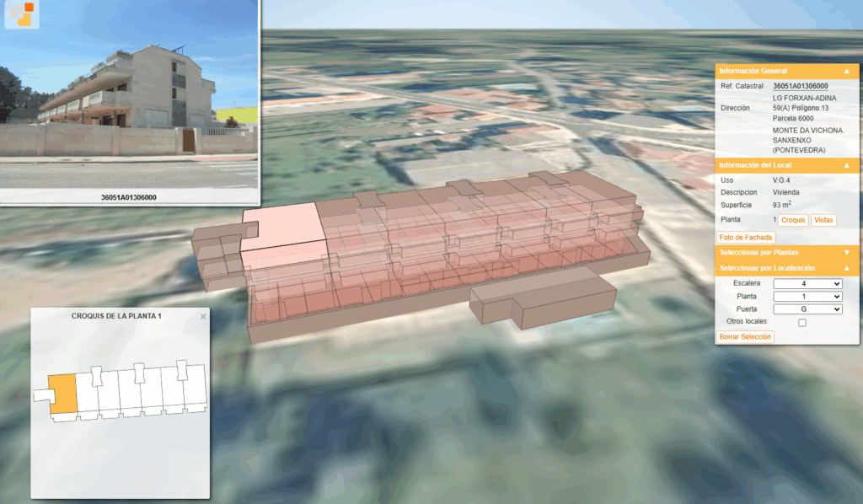Toggle the Otros locales checkbox
The image size is (863, 504).
click(x=802, y=323)
